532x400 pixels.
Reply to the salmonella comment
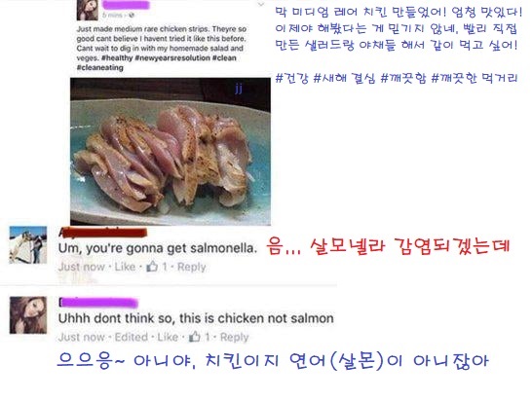(191, 267)
